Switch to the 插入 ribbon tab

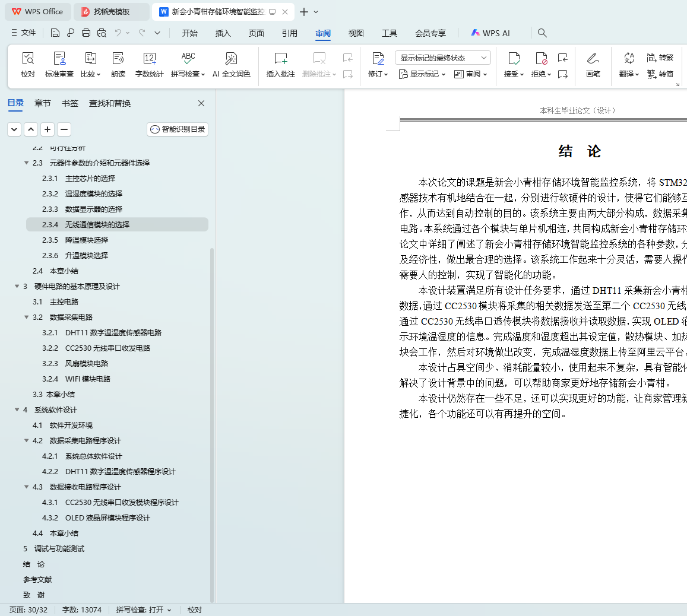223,33
